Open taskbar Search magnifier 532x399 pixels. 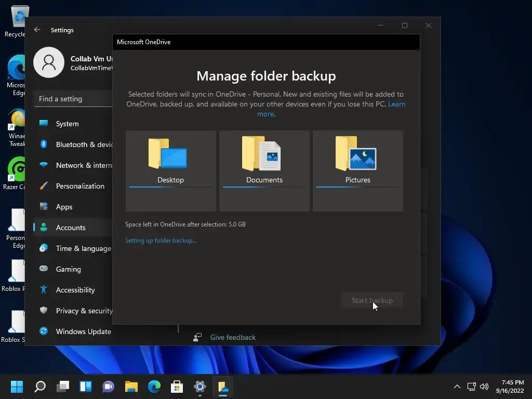[40, 387]
